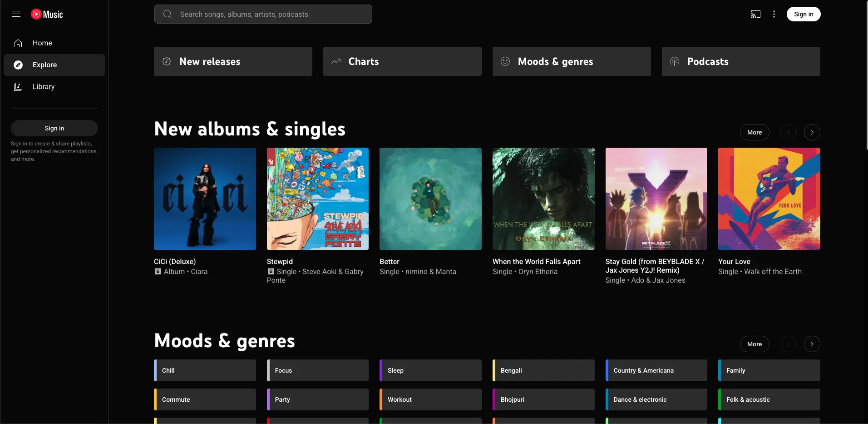868x424 pixels.
Task: Open Library from the sidebar
Action: coord(43,87)
